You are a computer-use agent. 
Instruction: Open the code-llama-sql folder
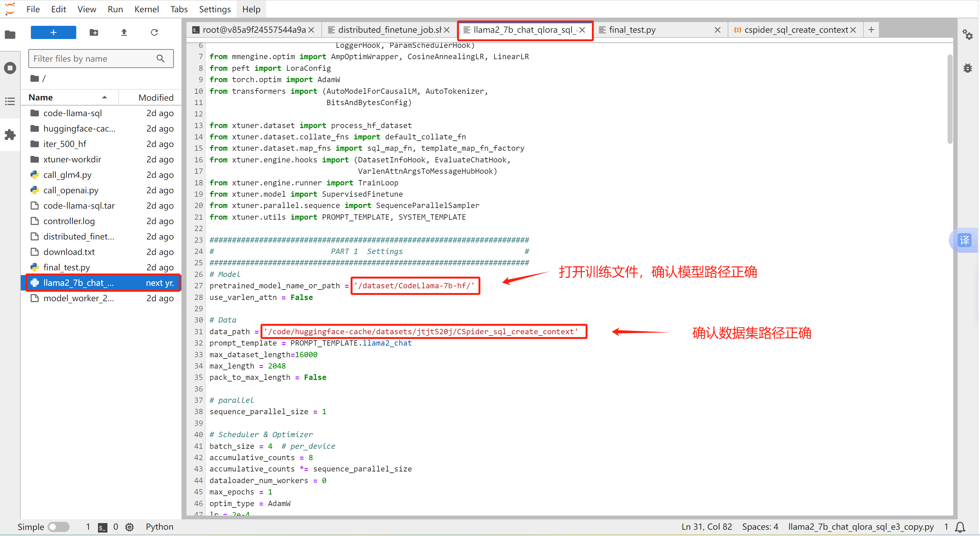(x=101, y=113)
